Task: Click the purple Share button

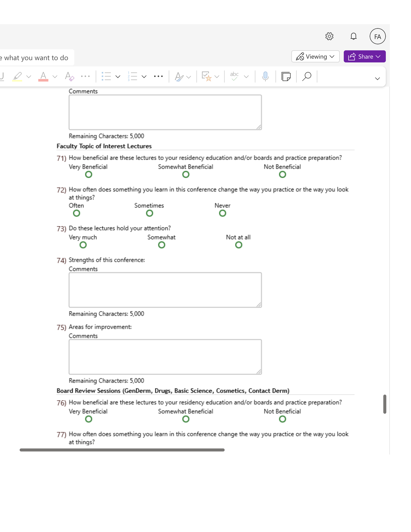Action: [x=364, y=57]
